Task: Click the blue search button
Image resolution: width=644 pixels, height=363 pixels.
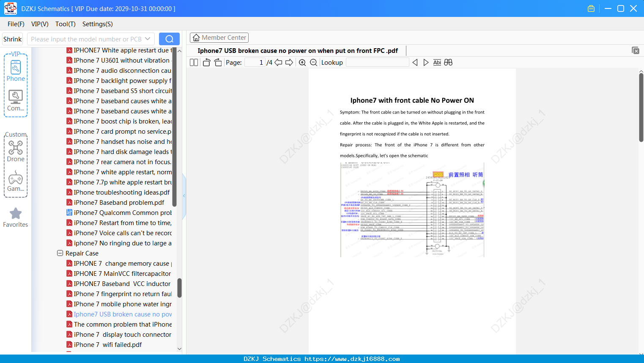Action: pos(169,39)
